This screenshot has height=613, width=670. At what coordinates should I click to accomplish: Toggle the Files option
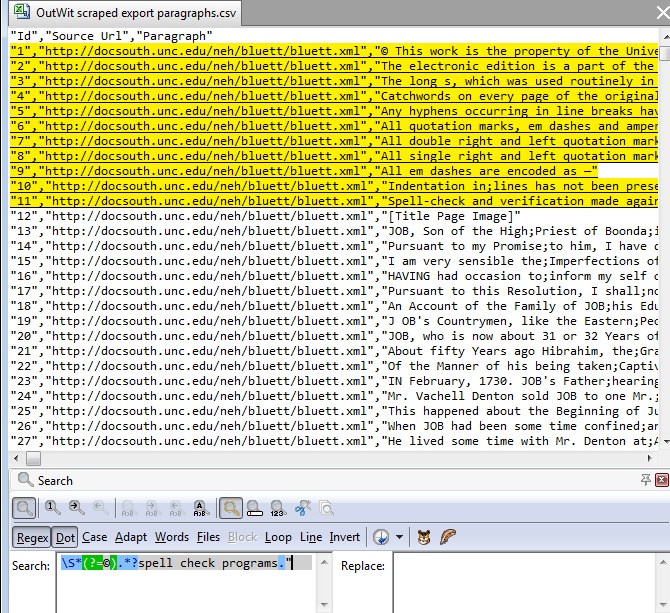point(208,537)
